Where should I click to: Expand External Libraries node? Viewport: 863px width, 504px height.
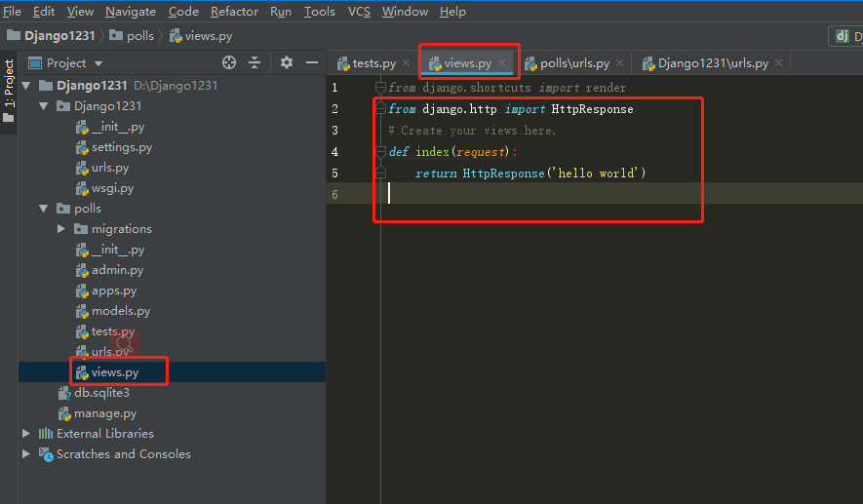26,434
